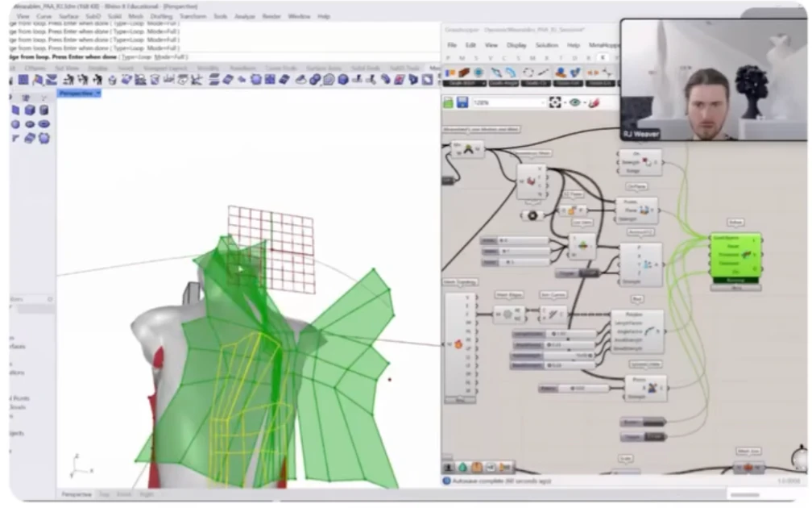This screenshot has width=812, height=508.
Task: Click the blue Autosave status icon
Action: pyautogui.click(x=447, y=481)
